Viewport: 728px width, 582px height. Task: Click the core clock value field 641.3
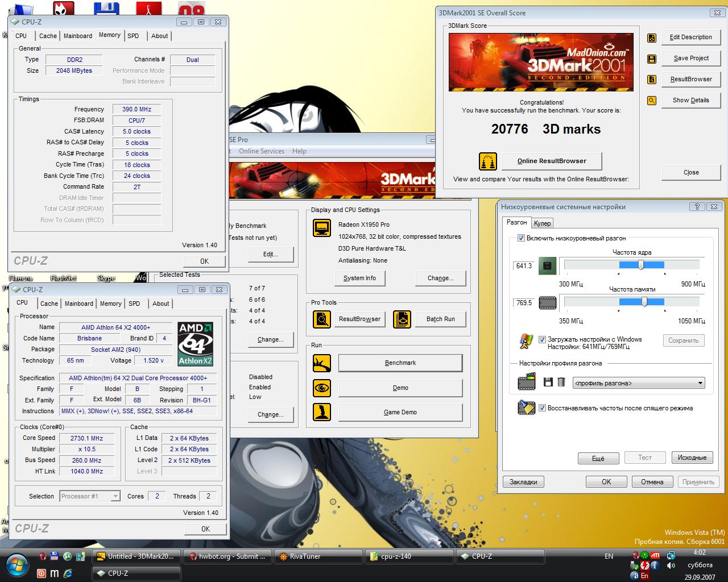[x=524, y=266]
